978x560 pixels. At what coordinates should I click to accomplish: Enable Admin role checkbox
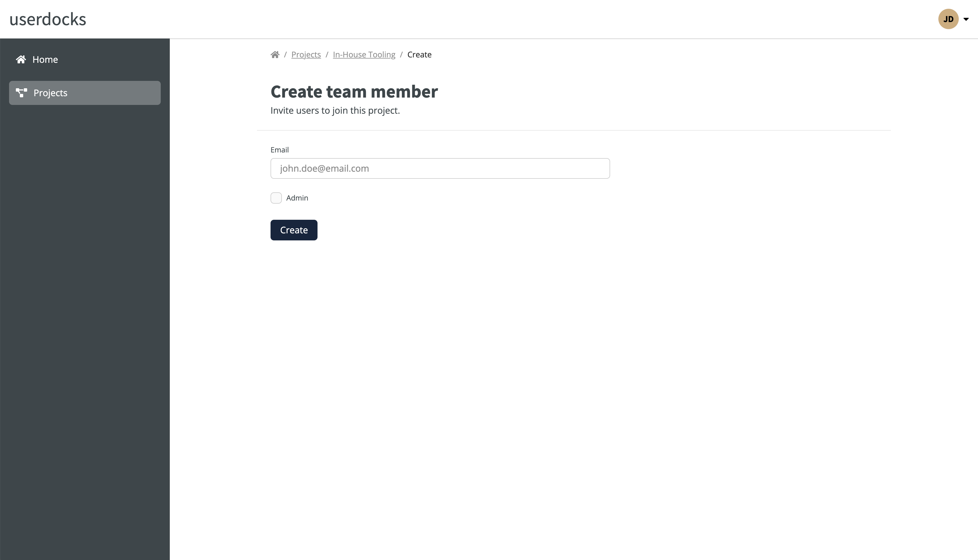coord(276,198)
